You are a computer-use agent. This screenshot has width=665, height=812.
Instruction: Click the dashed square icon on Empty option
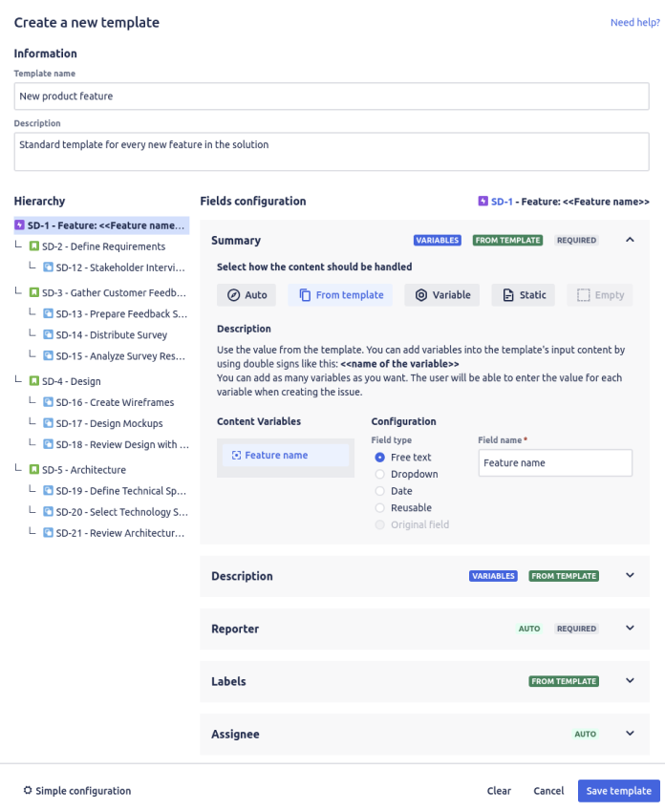(583, 295)
